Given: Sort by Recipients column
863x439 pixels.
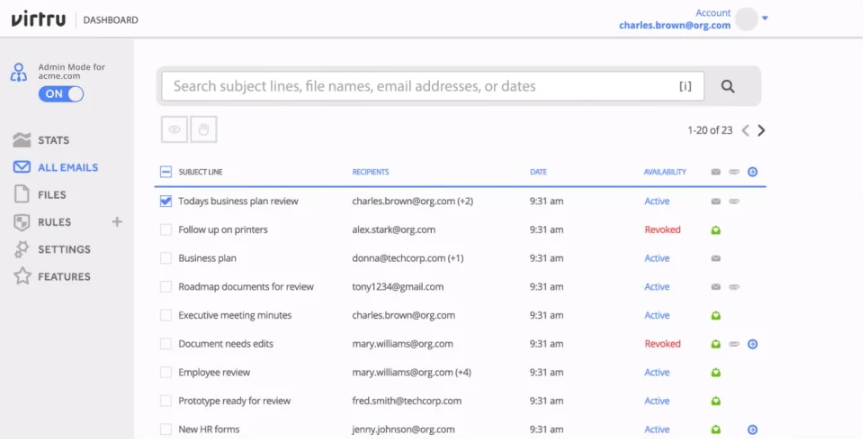Looking at the screenshot, I should point(370,172).
